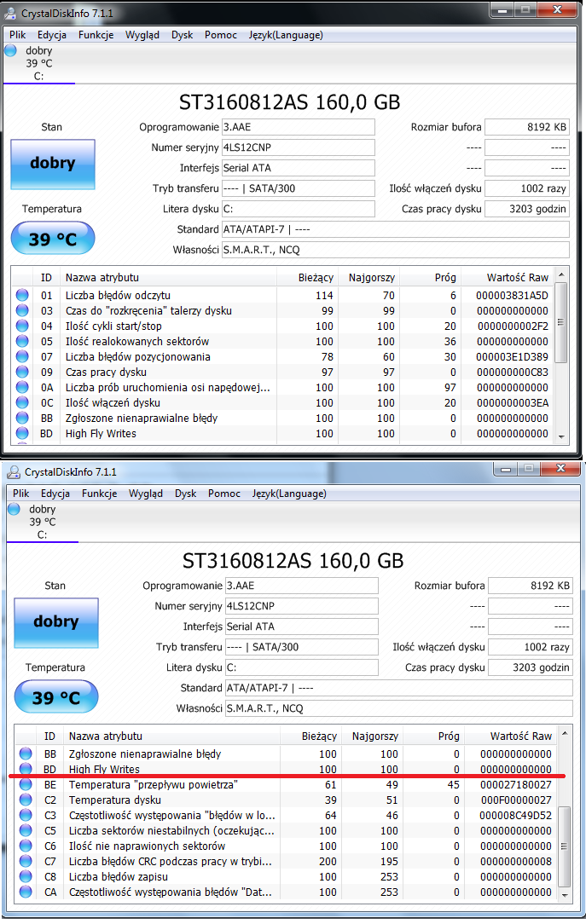
Task: Click status circle for row C5 sektorów niestabilnych
Action: pyautogui.click(x=26, y=830)
